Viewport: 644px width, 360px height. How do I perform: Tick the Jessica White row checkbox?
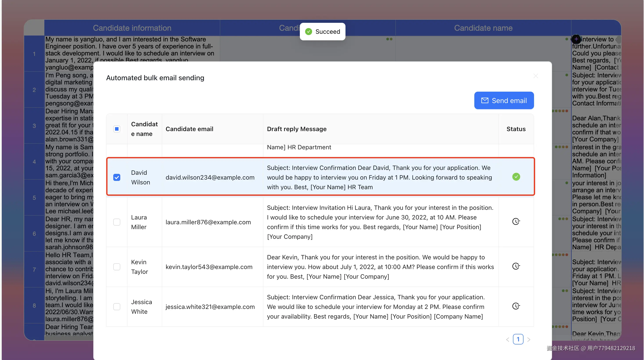point(117,307)
